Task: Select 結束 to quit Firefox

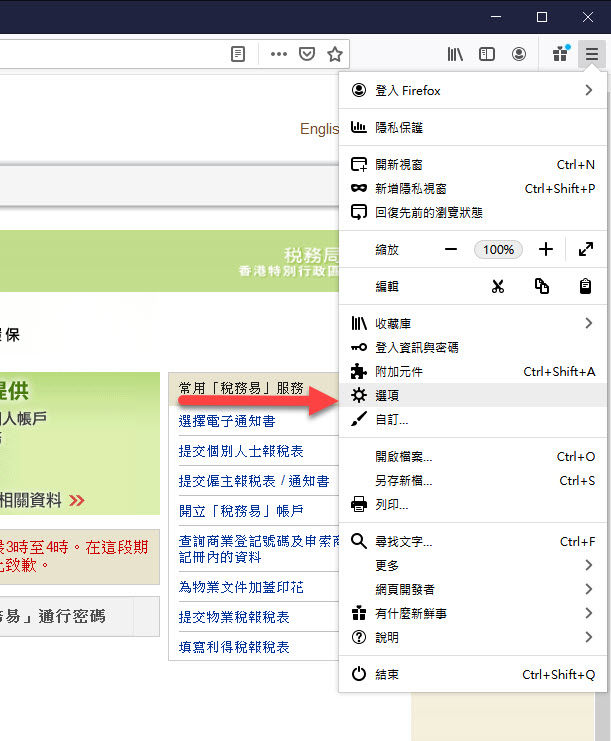Action: 473,674
